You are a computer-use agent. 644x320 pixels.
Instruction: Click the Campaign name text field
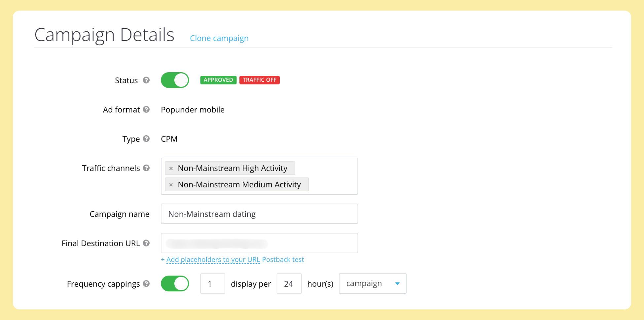click(259, 214)
